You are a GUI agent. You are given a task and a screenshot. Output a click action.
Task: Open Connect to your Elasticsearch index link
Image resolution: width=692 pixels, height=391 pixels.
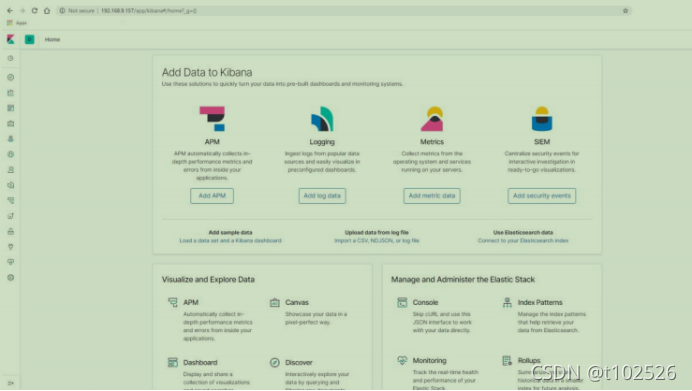click(x=523, y=241)
